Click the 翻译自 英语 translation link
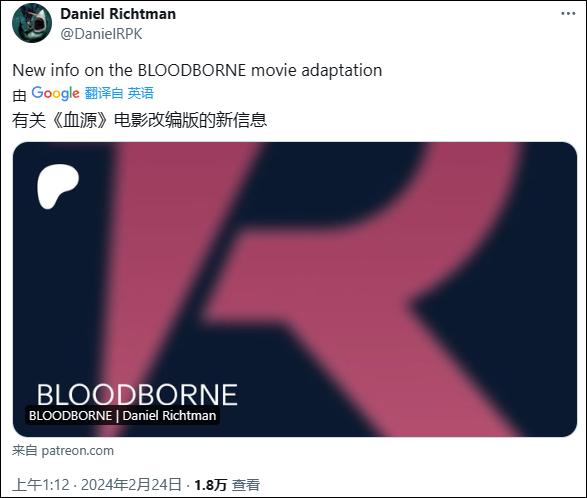The height and width of the screenshot is (498, 587). point(119,93)
